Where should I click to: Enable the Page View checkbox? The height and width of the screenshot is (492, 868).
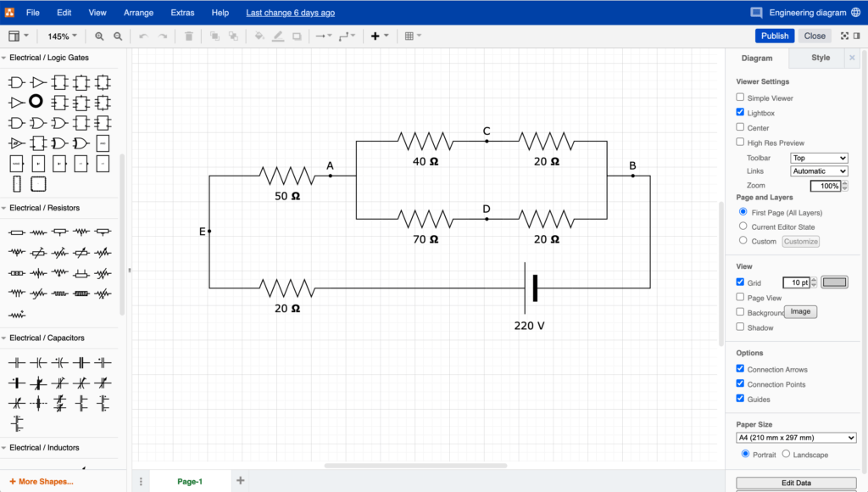point(740,297)
